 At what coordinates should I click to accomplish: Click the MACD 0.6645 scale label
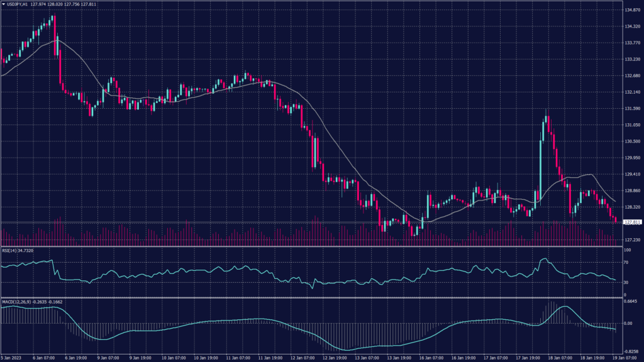coord(630,301)
